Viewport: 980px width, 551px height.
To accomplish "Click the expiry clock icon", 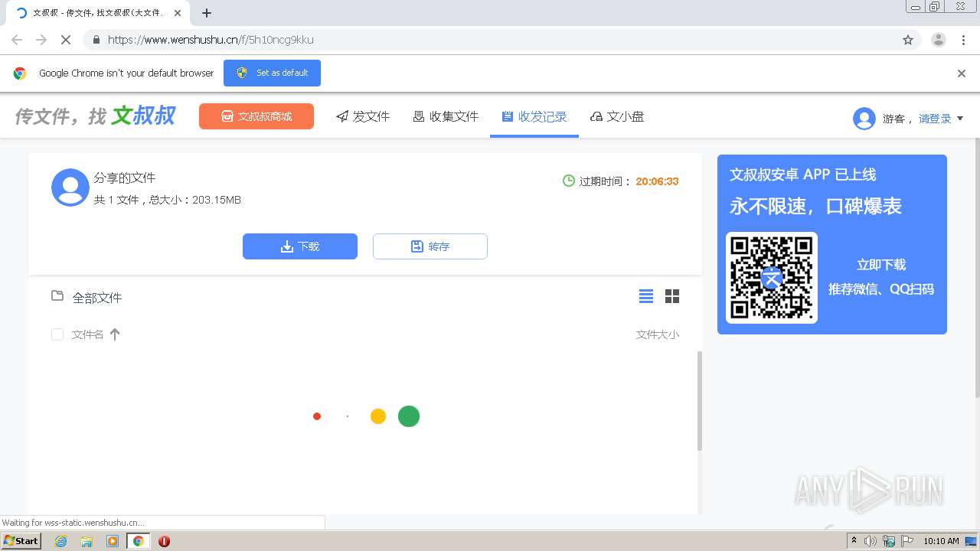I will [569, 181].
